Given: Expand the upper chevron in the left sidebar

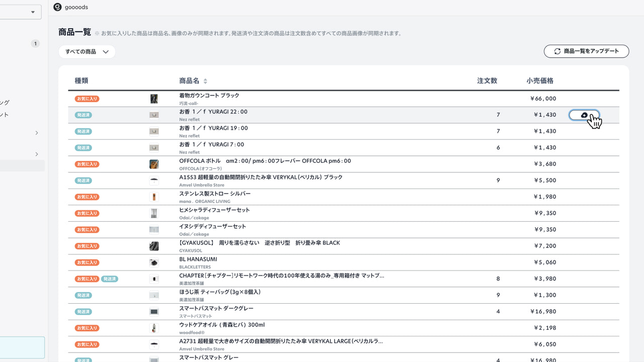Looking at the screenshot, I should (x=36, y=132).
